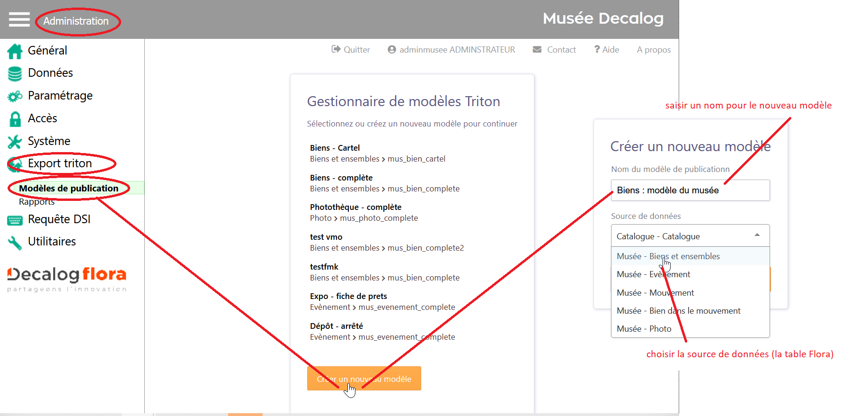
Task: Choose Musée - Bien dans le mouvement option
Action: click(690, 311)
